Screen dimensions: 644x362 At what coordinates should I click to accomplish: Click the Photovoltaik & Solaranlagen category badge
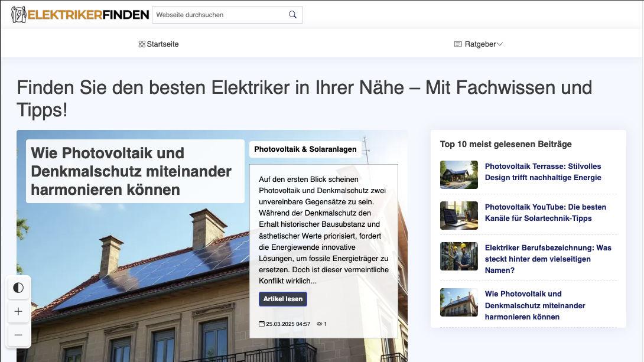point(305,149)
